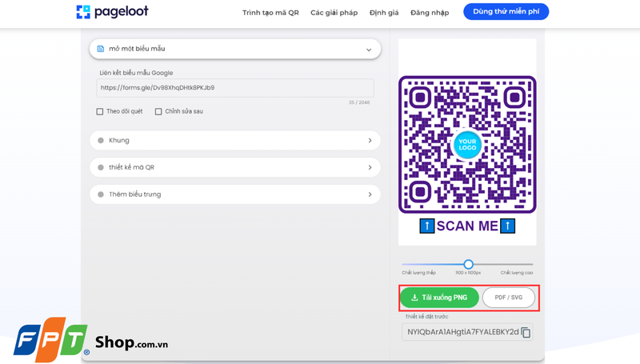640x364 pixels.
Task: Click the PDF / SVG button
Action: [x=509, y=298]
